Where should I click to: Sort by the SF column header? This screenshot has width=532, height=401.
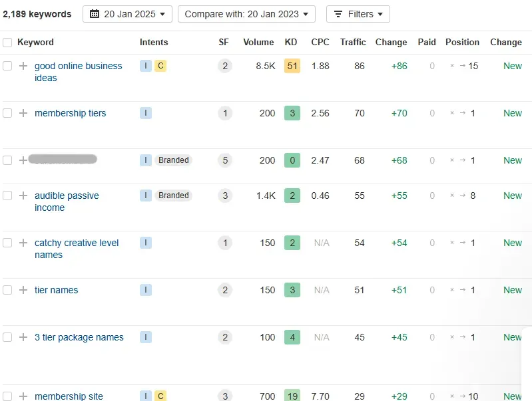[224, 42]
